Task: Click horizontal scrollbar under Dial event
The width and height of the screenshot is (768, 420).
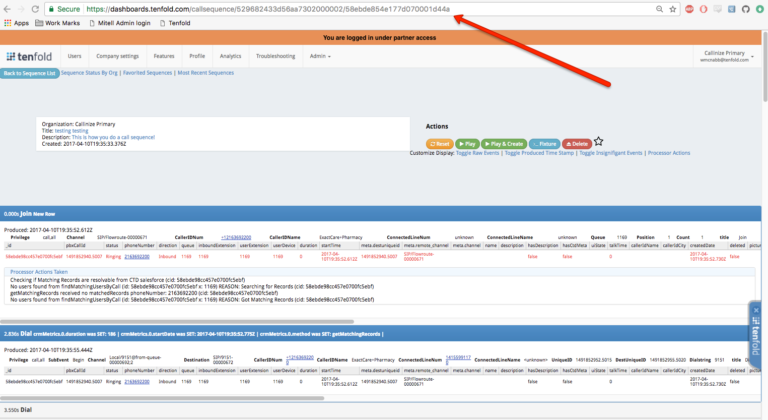Action: coord(162,398)
